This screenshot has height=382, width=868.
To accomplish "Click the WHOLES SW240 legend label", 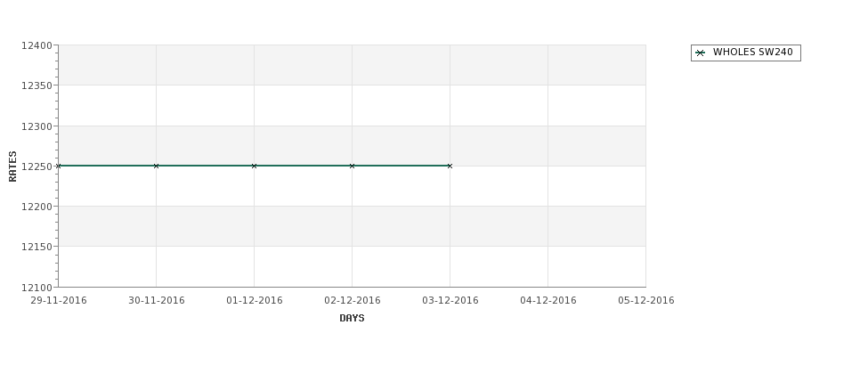I will [753, 52].
